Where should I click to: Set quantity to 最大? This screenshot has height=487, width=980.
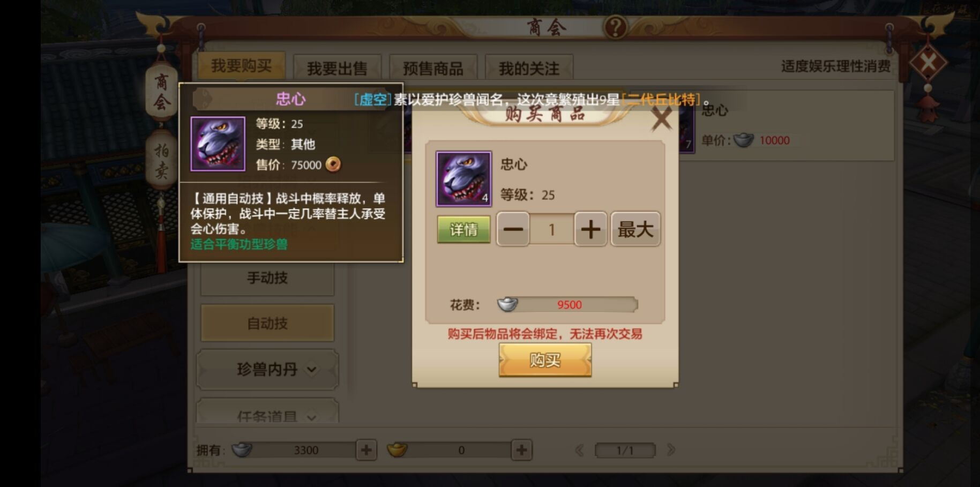click(x=635, y=229)
